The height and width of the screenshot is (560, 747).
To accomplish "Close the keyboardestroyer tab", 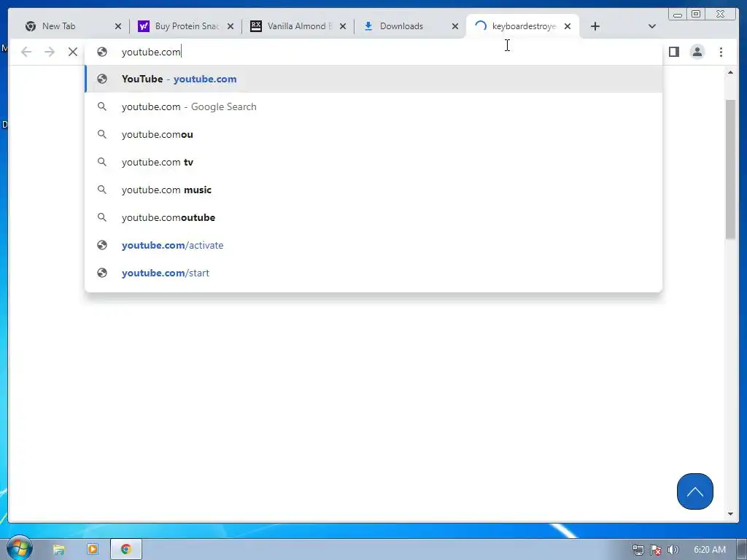I will point(568,26).
